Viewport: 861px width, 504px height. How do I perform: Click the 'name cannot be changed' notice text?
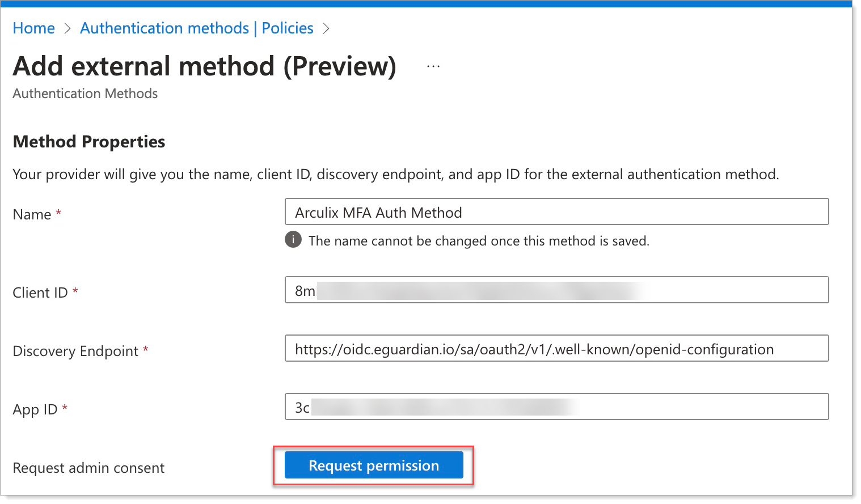tap(479, 241)
